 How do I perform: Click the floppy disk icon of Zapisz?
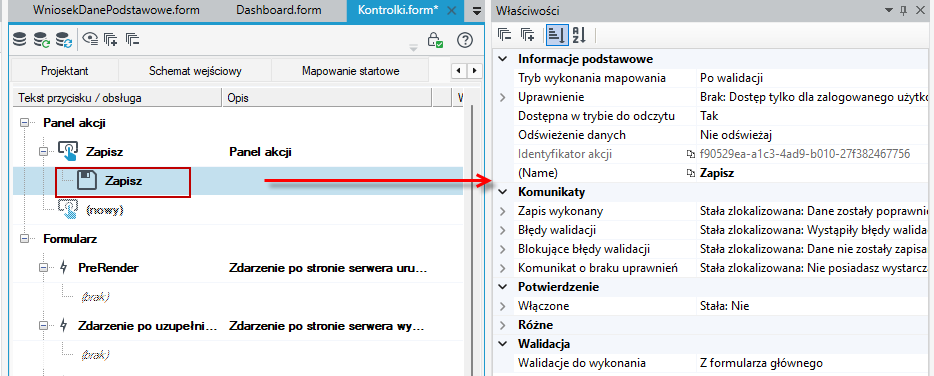click(87, 181)
